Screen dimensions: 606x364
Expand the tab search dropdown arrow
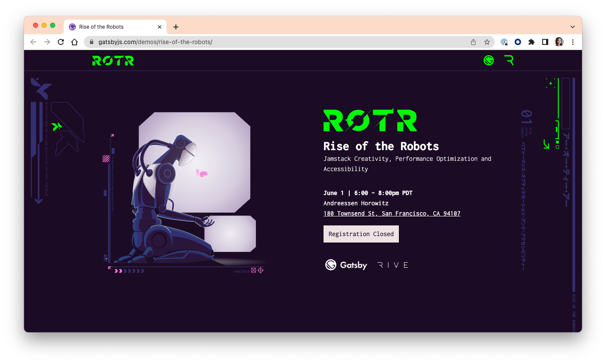573,27
